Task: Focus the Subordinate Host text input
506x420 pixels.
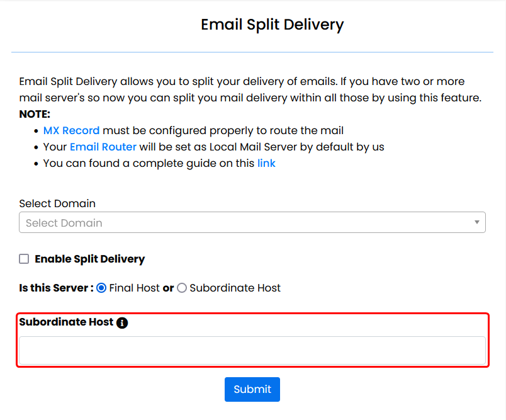Action: (x=252, y=350)
